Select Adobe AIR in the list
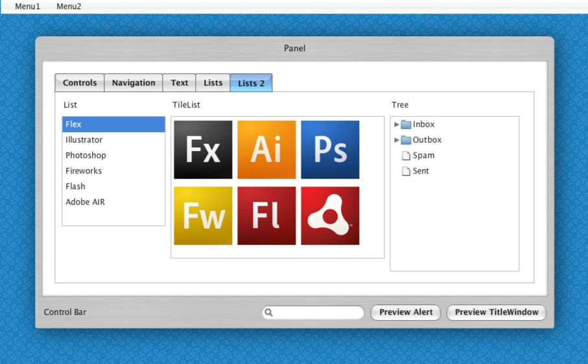588x364 pixels. coord(113,202)
